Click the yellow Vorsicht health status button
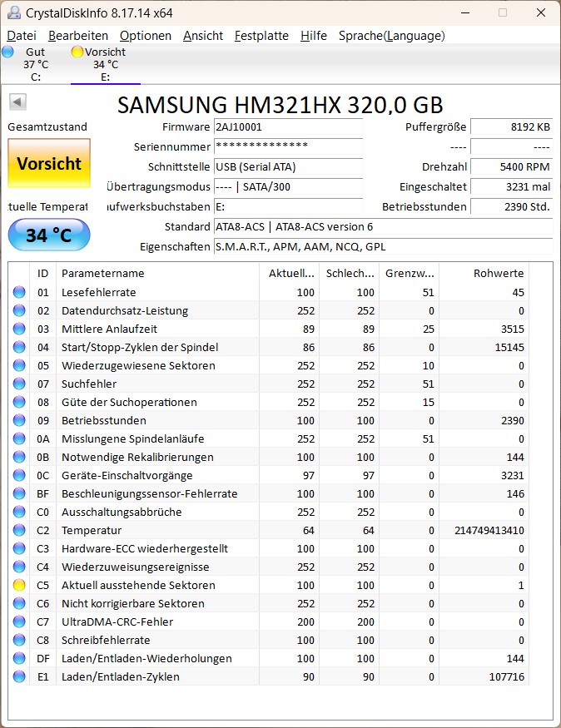Viewport: 561px width, 728px height. coord(49,163)
